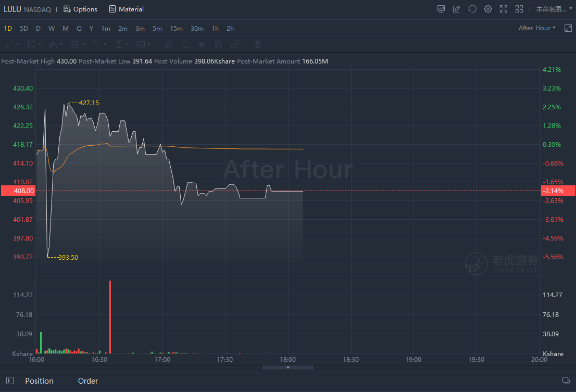576x392 pixels.
Task: Click the Post Volume 398.06Kshare value
Action: (215, 61)
